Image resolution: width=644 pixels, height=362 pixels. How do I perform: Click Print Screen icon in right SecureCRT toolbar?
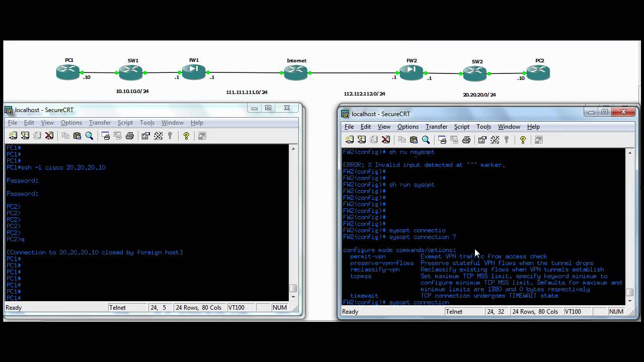442,140
